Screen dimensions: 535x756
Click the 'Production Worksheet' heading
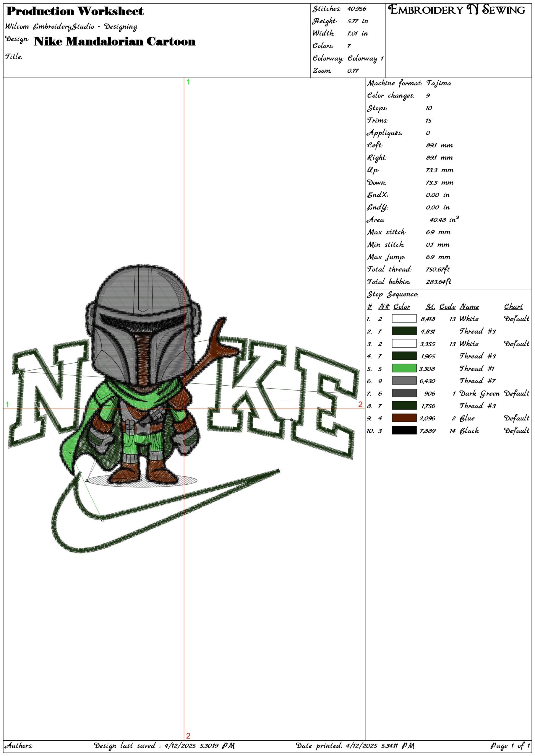[x=75, y=12]
